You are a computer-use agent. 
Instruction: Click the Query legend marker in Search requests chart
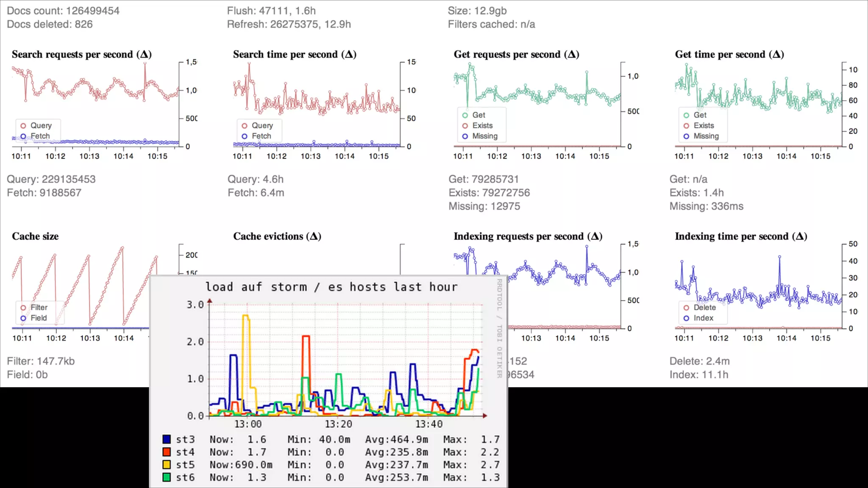(x=23, y=126)
